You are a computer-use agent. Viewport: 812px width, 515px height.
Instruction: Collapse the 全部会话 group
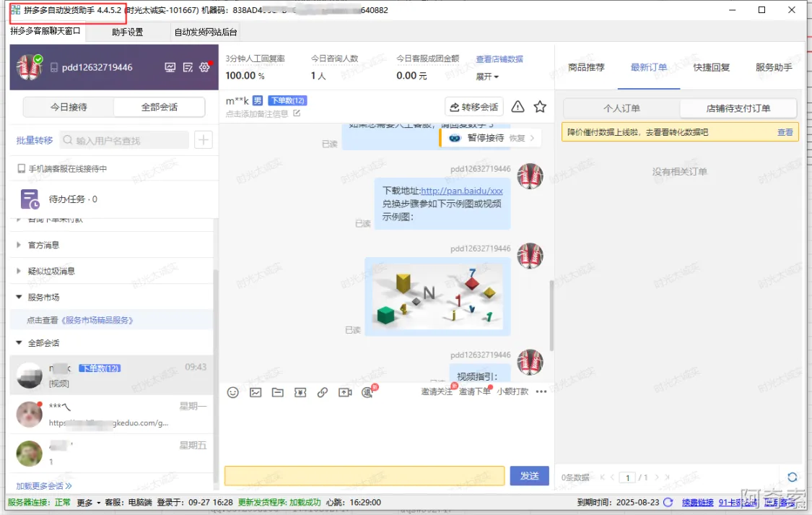point(19,342)
